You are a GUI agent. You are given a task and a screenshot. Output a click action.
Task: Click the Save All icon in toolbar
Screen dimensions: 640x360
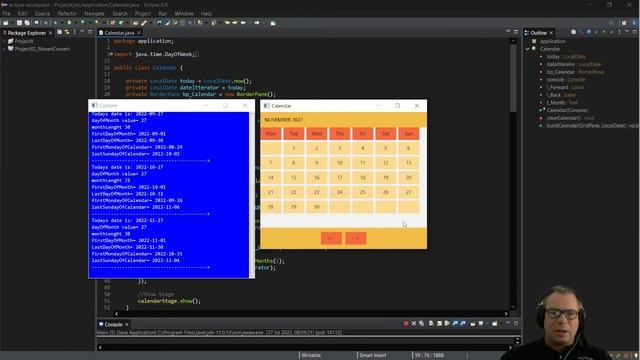[x=27, y=23]
